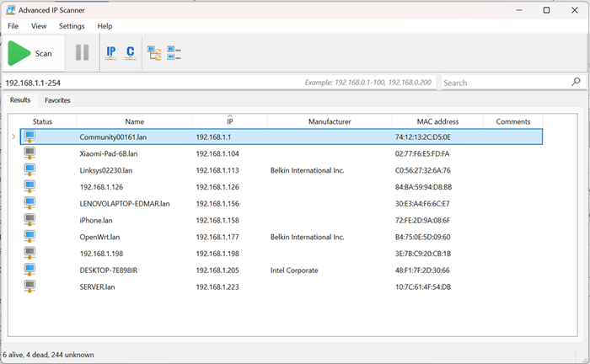The image size is (590, 364).
Task: Click the Pause scan toolbar button
Action: (x=82, y=52)
